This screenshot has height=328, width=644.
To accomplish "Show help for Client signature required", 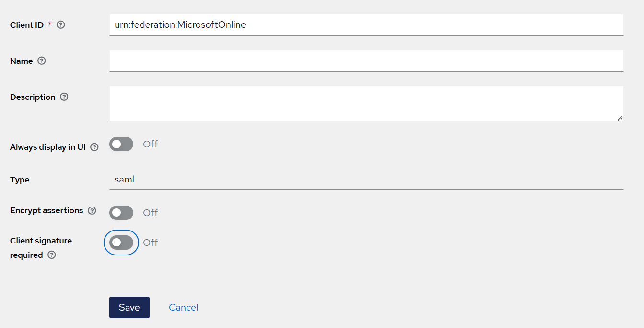I will pyautogui.click(x=52, y=255).
